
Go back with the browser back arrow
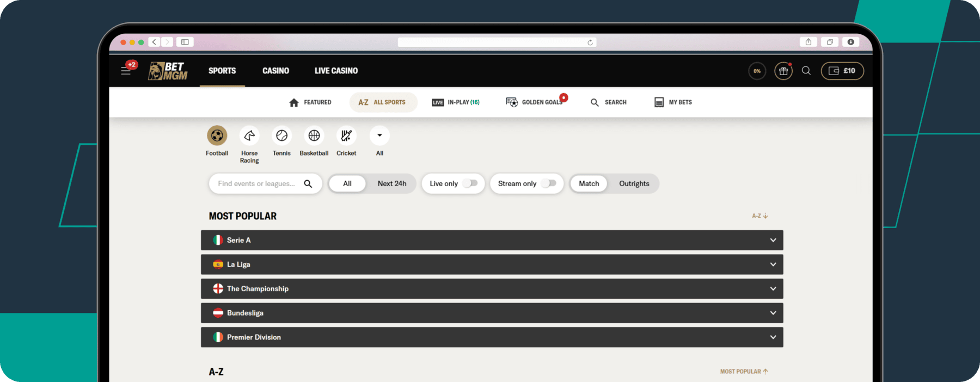[155, 42]
